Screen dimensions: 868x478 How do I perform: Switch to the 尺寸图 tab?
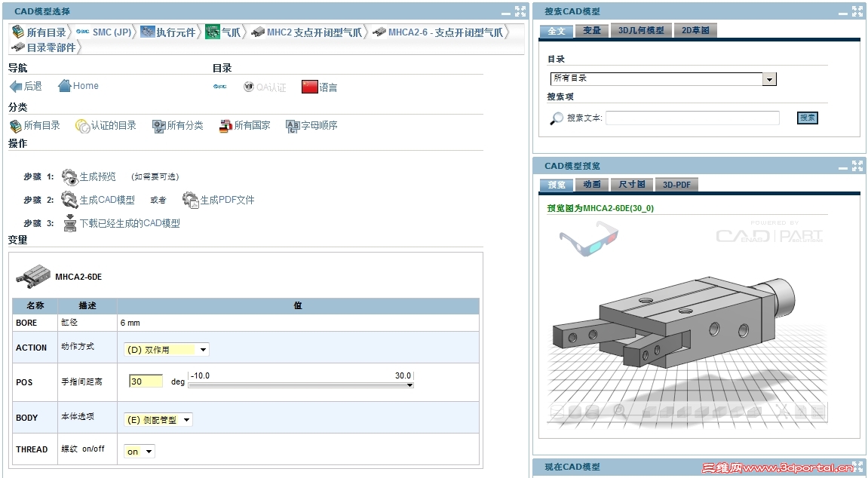[632, 185]
